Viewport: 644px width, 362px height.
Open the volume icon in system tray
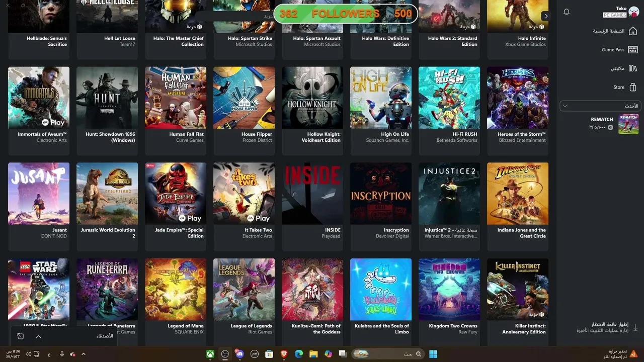point(28,354)
